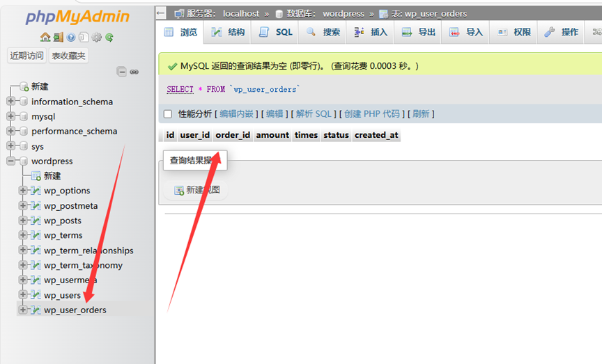The height and width of the screenshot is (364, 602).
Task: Open the SQL tab
Action: (275, 32)
